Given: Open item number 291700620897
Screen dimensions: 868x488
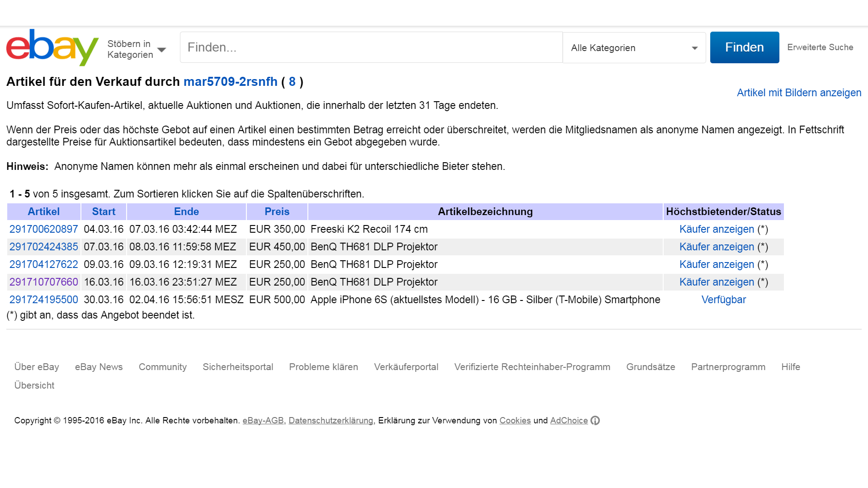Looking at the screenshot, I should coord(44,229).
